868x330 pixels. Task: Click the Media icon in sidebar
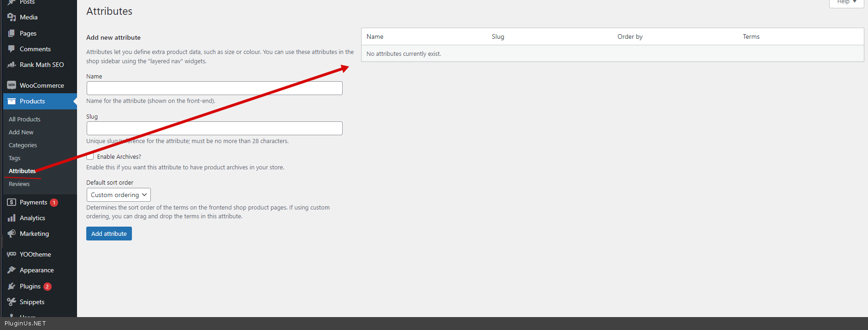(x=12, y=17)
